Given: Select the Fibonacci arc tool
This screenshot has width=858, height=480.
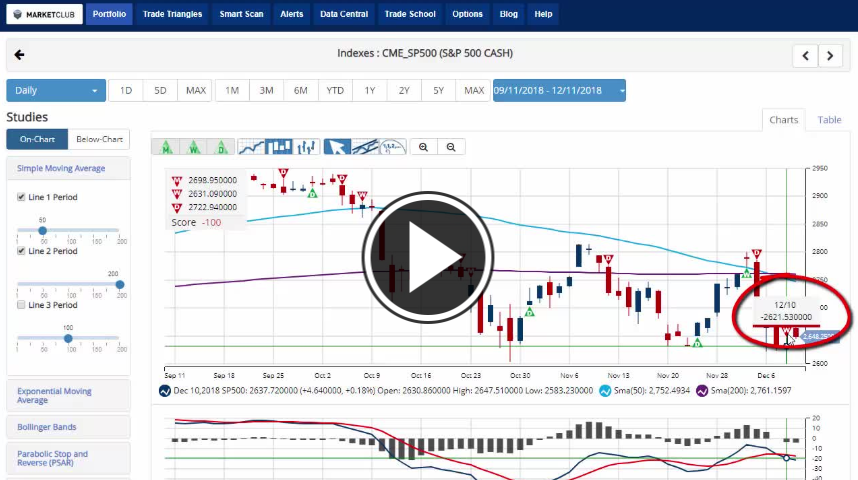Looking at the screenshot, I should click(x=392, y=147).
